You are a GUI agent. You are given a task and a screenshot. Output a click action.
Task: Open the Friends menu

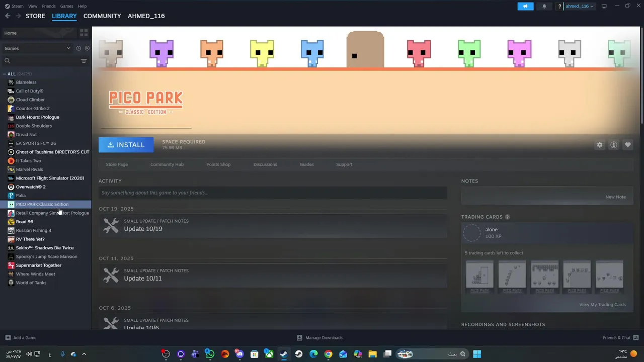pyautogui.click(x=49, y=6)
